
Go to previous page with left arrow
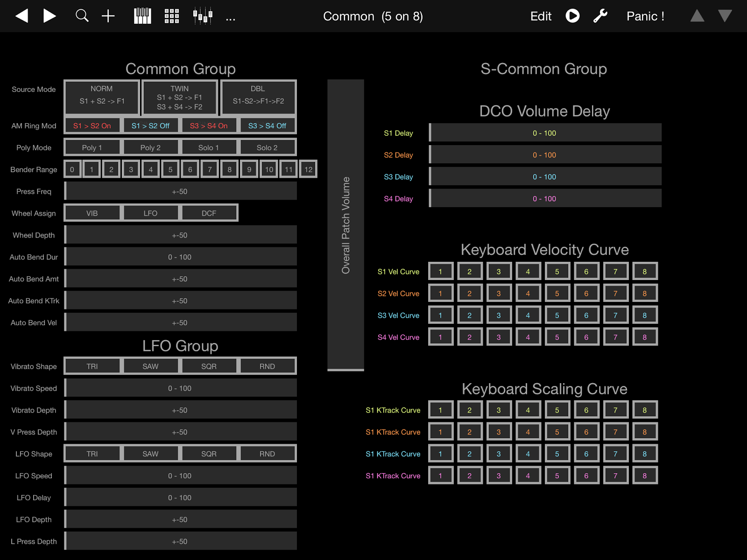22,16
